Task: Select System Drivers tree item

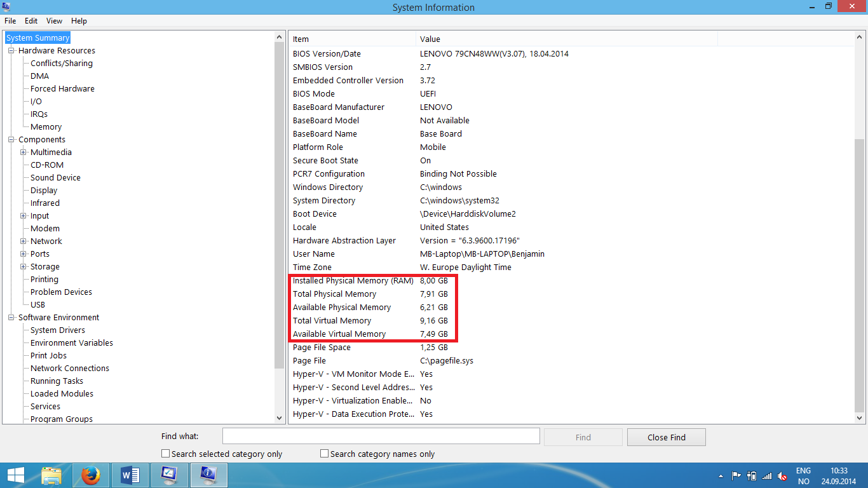Action: [x=58, y=330]
